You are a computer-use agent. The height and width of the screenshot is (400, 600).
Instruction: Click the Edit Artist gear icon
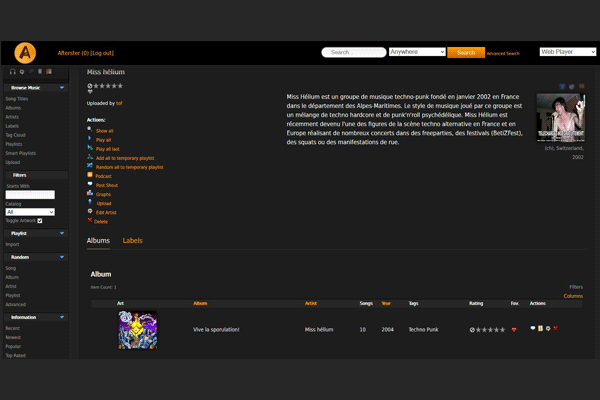90,211
